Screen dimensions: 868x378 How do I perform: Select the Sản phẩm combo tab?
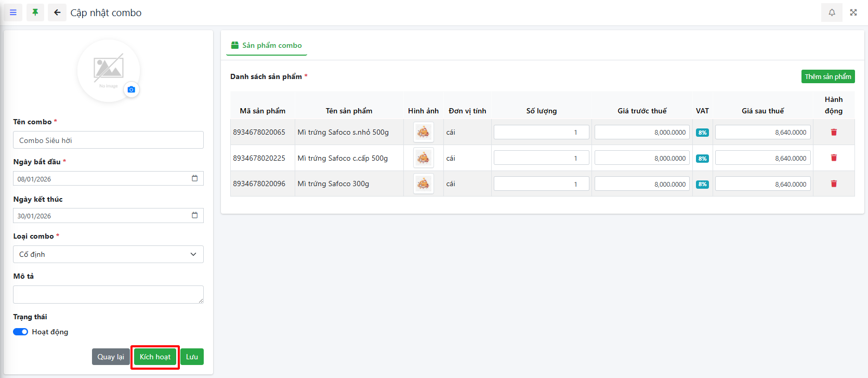[267, 45]
